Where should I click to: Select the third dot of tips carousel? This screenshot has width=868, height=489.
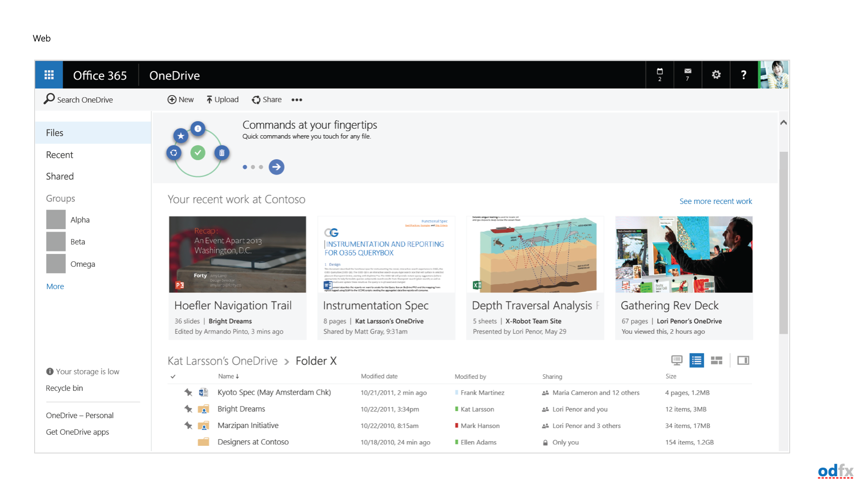pos(261,167)
